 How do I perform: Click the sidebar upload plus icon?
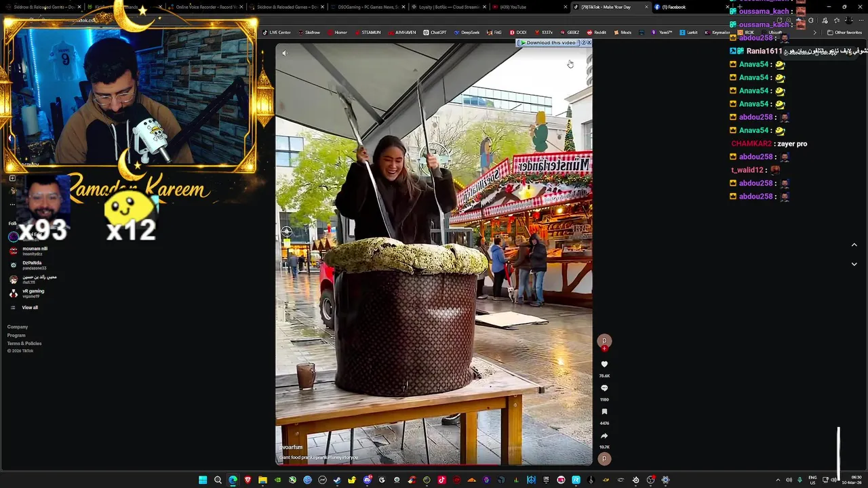[x=12, y=178]
